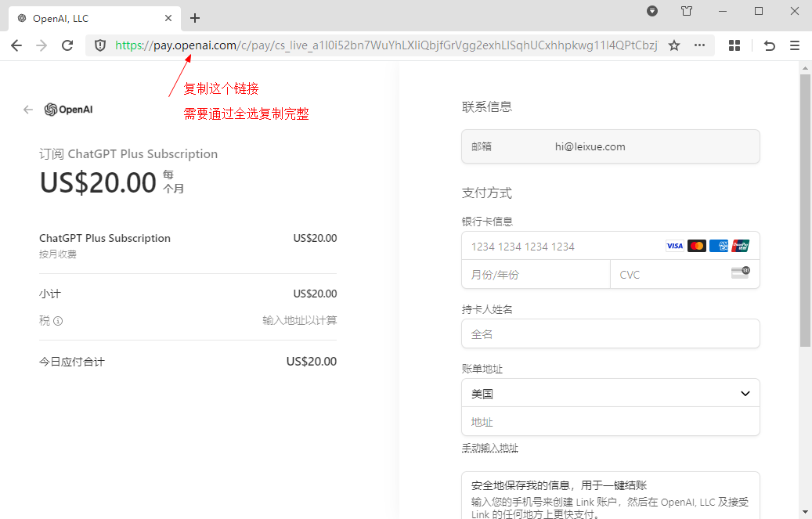The image size is (812, 519).
Task: Click the tile grid icon in the toolbar
Action: (x=734, y=45)
